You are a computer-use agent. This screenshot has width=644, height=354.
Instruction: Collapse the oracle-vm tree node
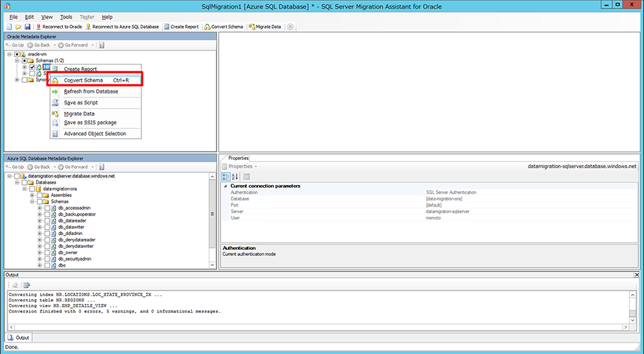10,54
